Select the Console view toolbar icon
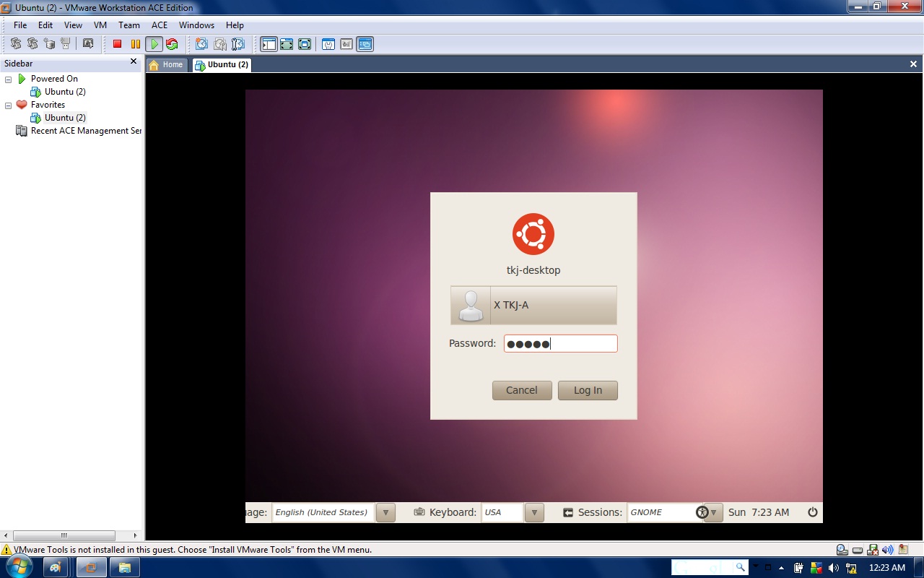 point(365,44)
